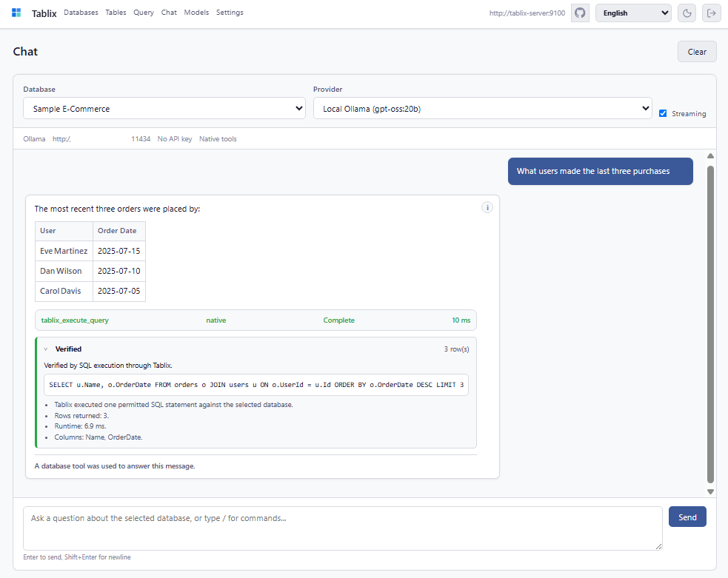Toggle the Streaming checkbox
The width and height of the screenshot is (728, 578).
pyautogui.click(x=663, y=113)
